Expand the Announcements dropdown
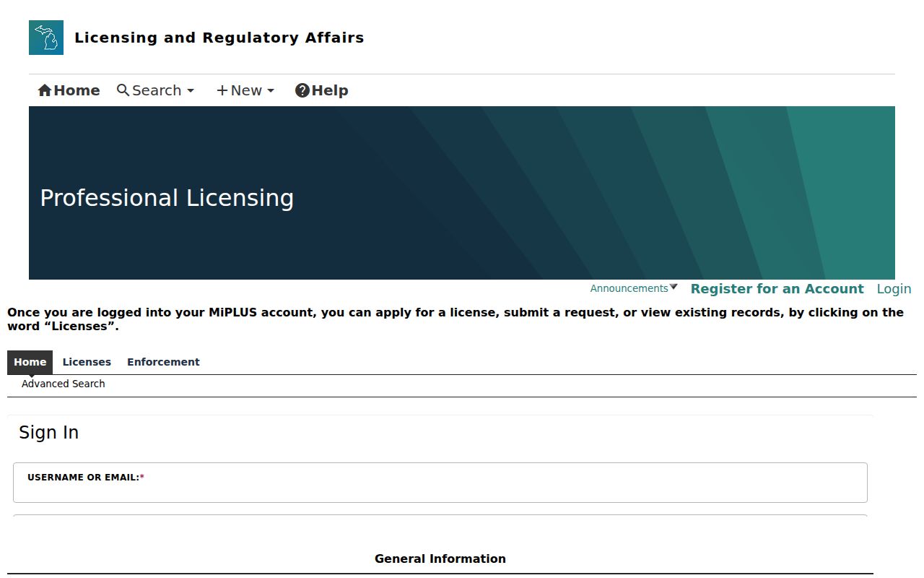Screen dimensions: 924x578 [634, 288]
